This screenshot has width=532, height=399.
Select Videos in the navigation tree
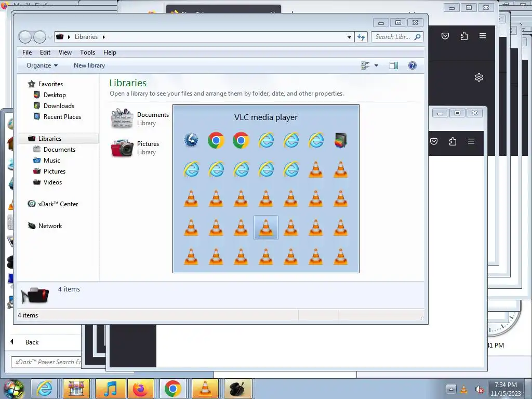(52, 182)
